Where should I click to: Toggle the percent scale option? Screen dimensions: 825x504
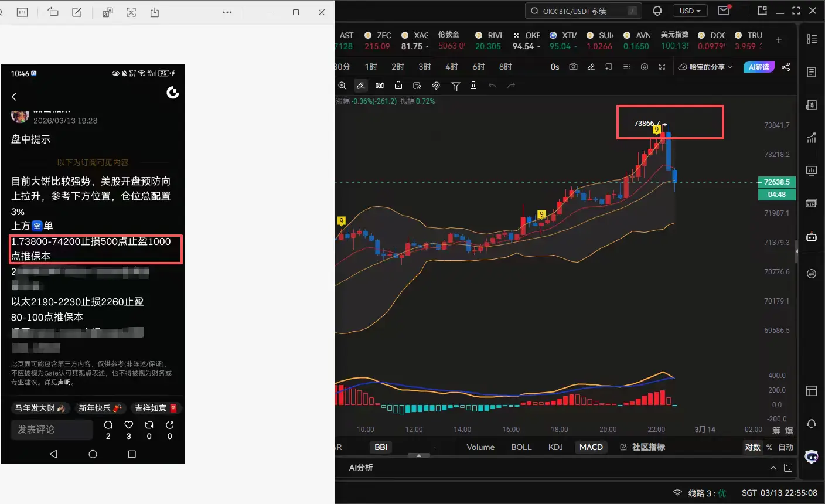coord(769,447)
